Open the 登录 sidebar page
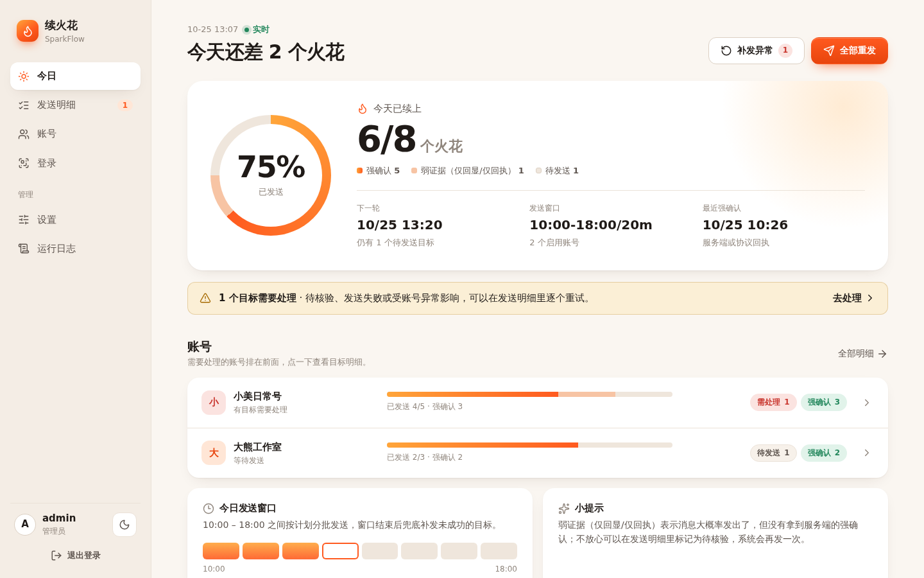This screenshot has width=924, height=578. 75,163
